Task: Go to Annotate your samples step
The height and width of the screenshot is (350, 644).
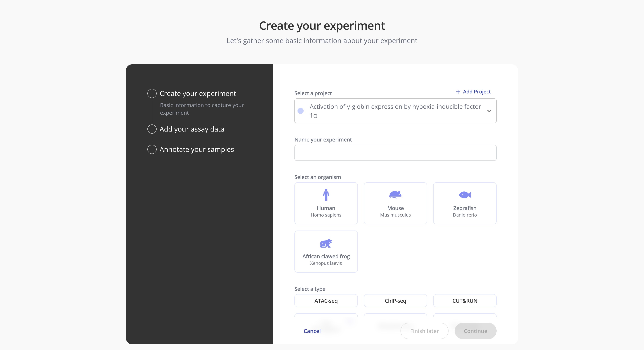Action: tap(196, 149)
